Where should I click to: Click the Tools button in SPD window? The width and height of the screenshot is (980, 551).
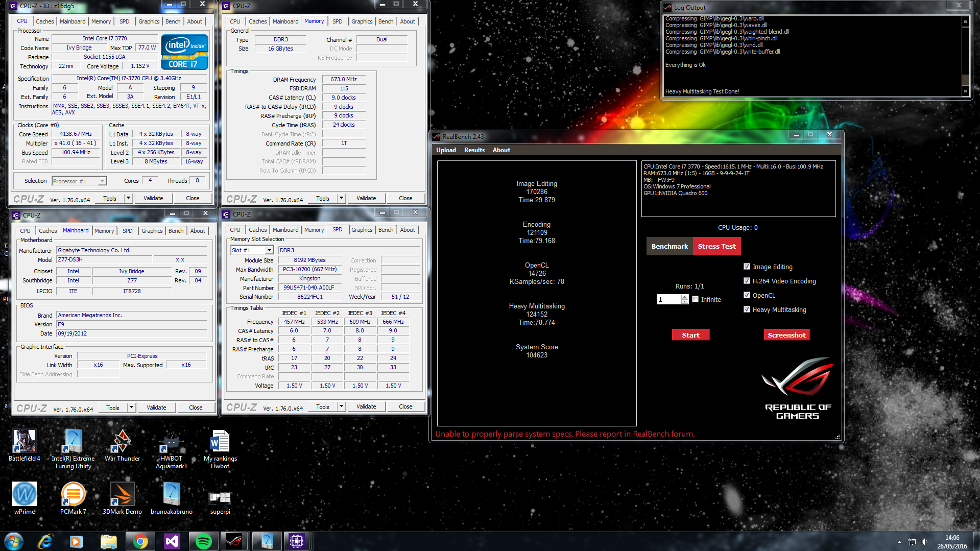[323, 406]
